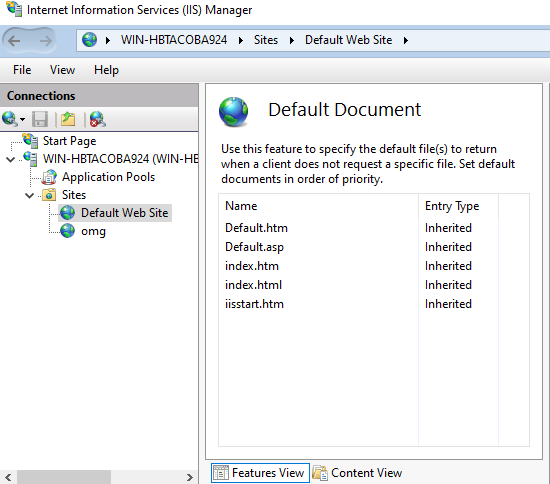Open breadcrumb arrow after Sites
The image size is (550, 484).
tap(291, 40)
